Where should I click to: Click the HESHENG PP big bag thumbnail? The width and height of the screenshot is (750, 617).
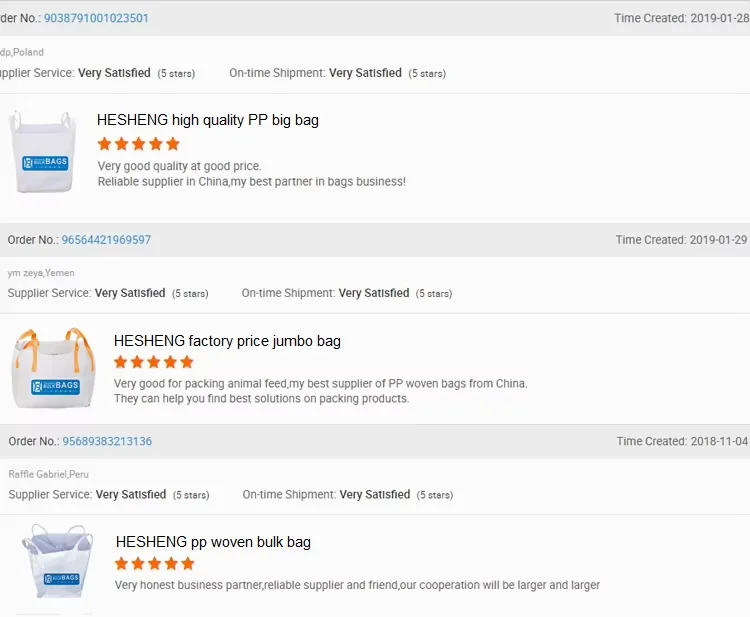pos(42,152)
